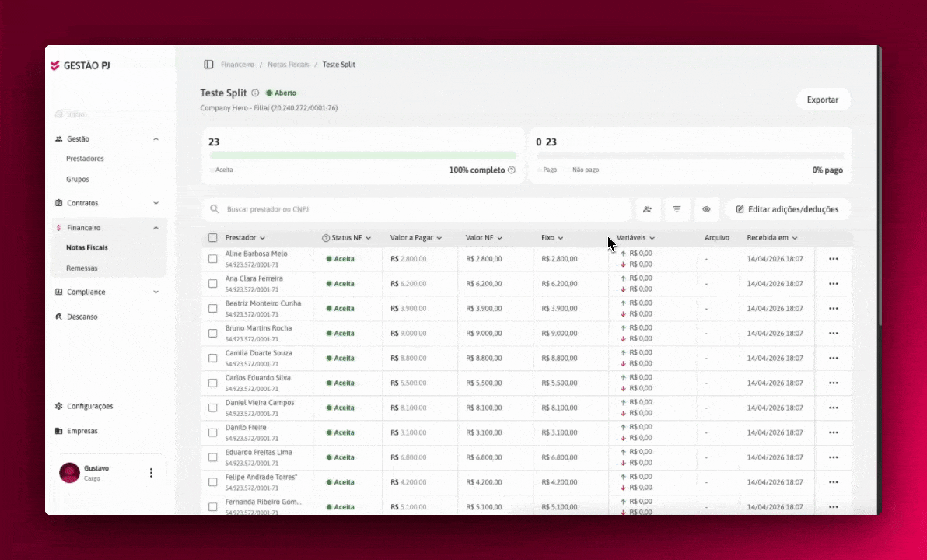Open row actions menu for Eduardo Freitas Lima

pyautogui.click(x=834, y=457)
